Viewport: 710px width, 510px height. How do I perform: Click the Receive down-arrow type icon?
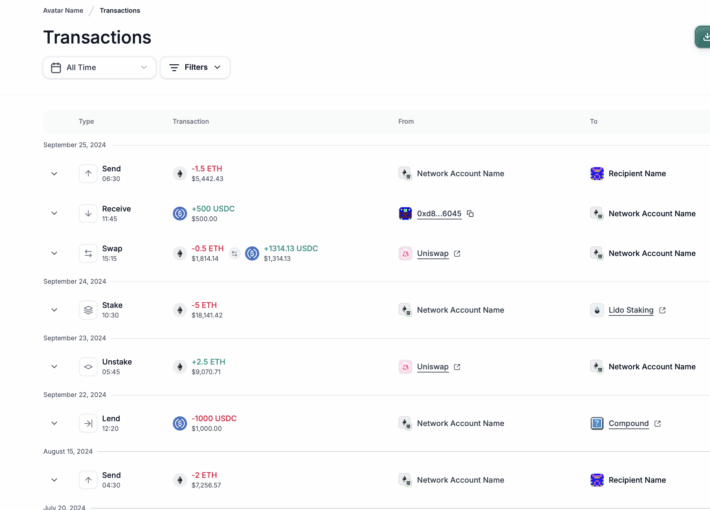point(88,214)
